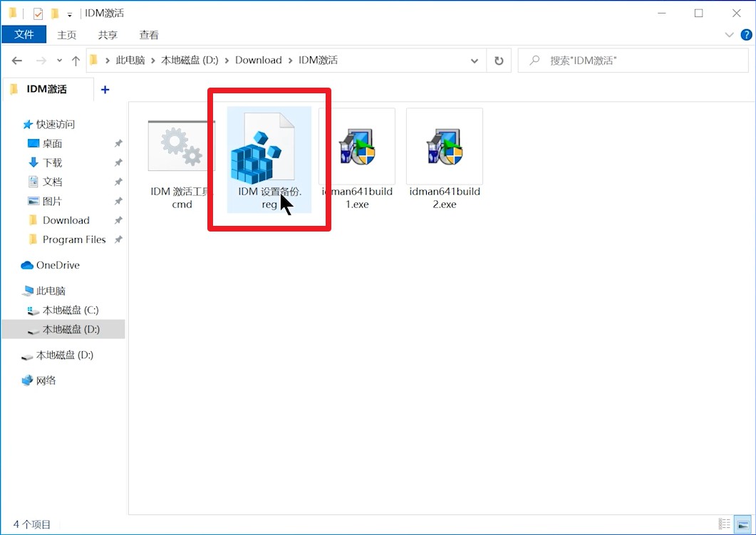Viewport: 756px width, 535px height.
Task: Open the address bar history dropdown
Action: click(x=475, y=60)
